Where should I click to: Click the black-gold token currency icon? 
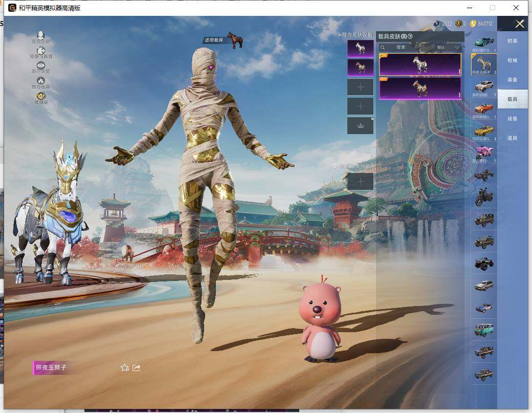pyautogui.click(x=458, y=24)
